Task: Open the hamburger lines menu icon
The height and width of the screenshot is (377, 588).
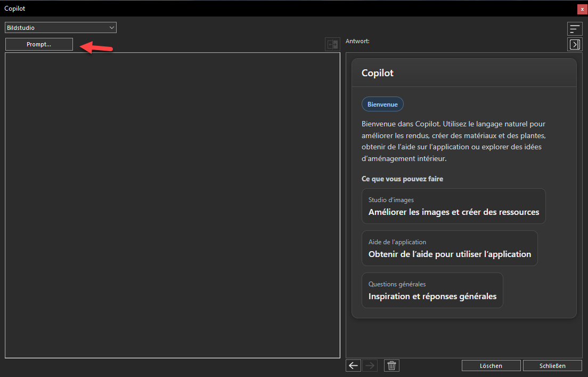Action: 575,29
